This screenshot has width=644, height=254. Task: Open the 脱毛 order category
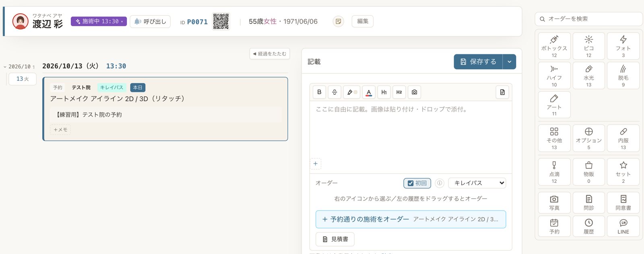coord(623,75)
